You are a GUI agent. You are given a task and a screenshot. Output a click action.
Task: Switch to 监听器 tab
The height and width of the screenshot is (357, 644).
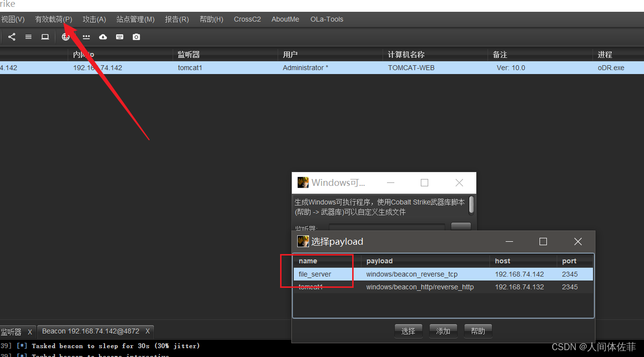11,332
